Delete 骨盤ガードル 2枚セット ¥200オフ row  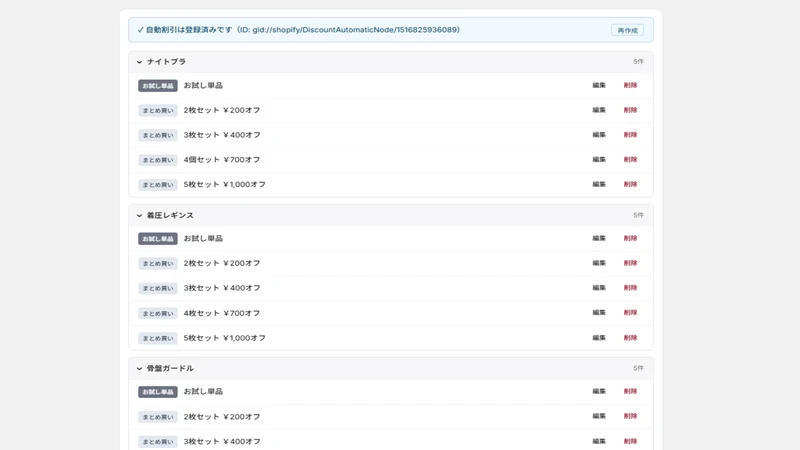point(630,416)
